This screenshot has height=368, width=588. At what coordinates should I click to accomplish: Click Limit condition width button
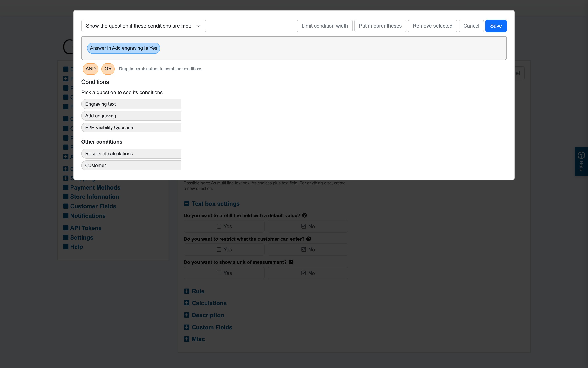[325, 26]
